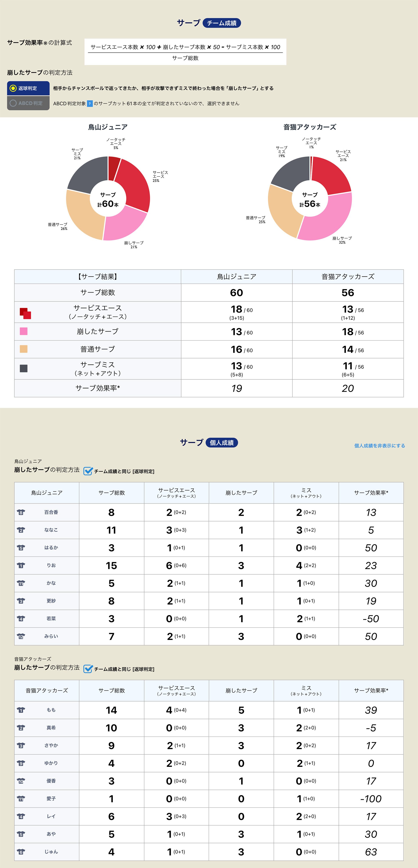Click みらい's number 12 jersey icon
Viewport: 418px width, 868px height.
click(21, 636)
